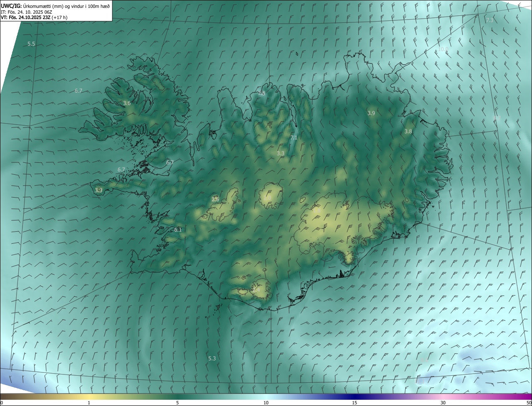Select the 7.1 precipitation value label

coord(294,137)
